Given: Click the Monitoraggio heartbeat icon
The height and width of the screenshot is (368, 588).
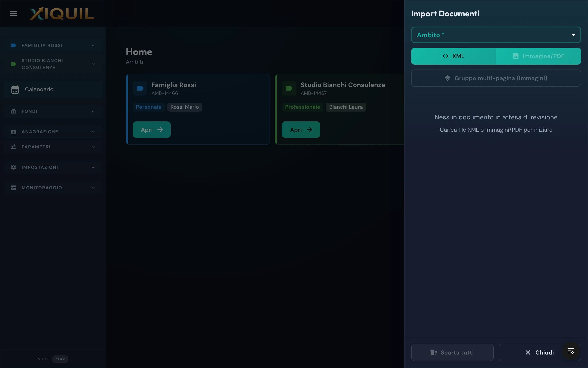Looking at the screenshot, I should 14,188.
